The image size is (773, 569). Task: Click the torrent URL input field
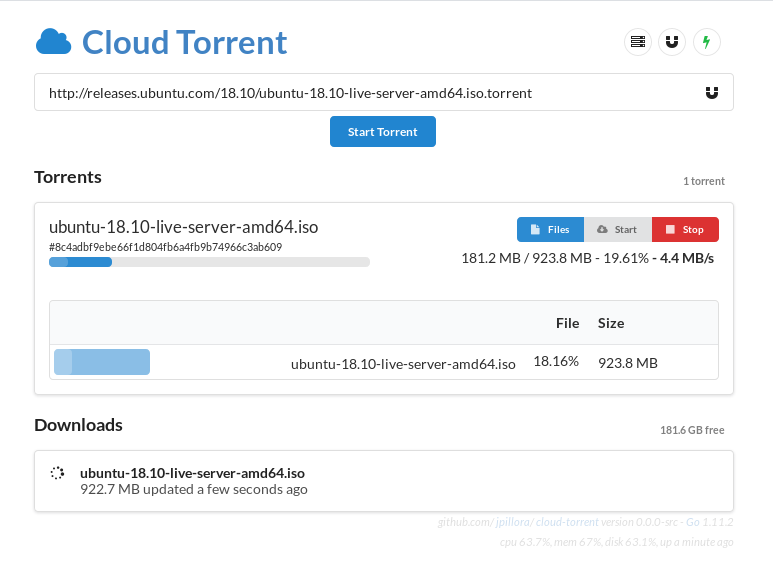(x=384, y=92)
